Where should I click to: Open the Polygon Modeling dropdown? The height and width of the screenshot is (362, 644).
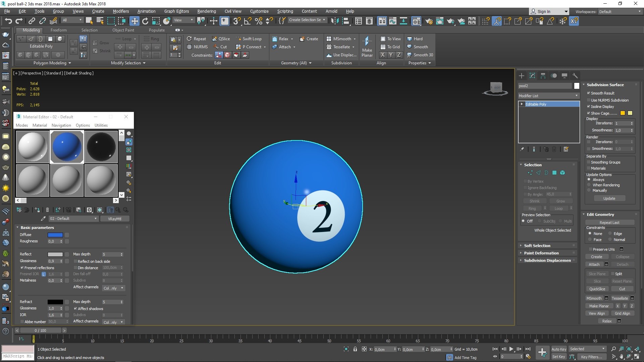[x=52, y=63]
